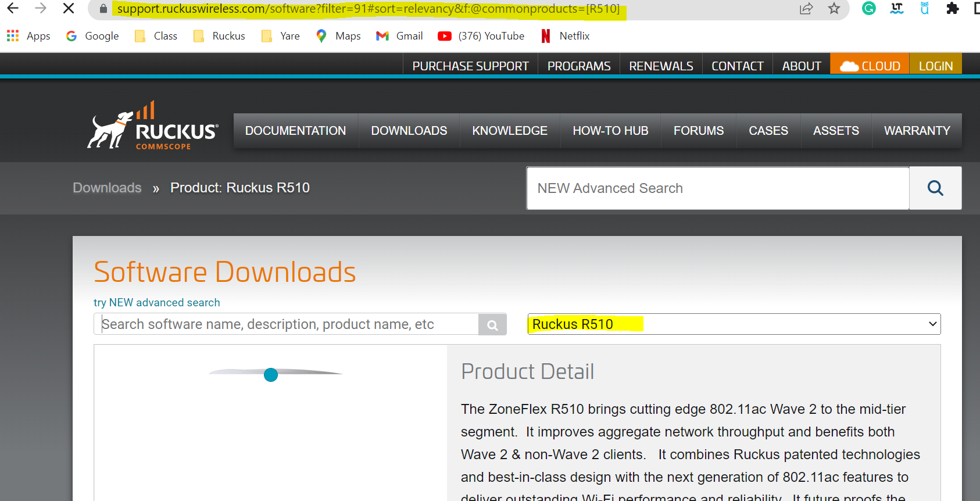Click the Software Downloads heading
Viewport: 980px width, 501px height.
[x=225, y=272]
